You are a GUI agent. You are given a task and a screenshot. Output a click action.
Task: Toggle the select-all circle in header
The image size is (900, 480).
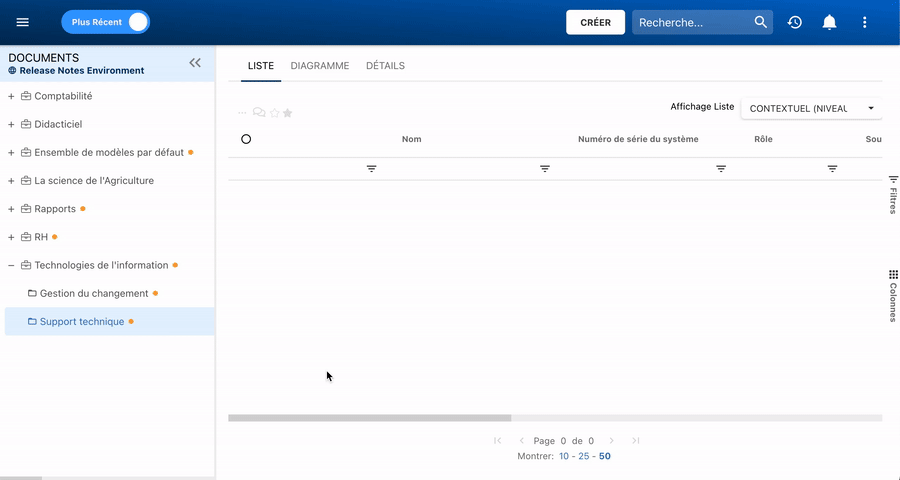point(246,139)
